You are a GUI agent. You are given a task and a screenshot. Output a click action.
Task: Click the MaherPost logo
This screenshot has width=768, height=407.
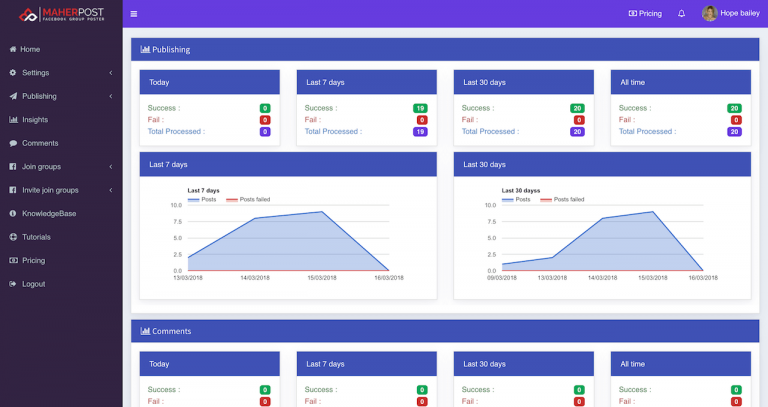coord(60,14)
